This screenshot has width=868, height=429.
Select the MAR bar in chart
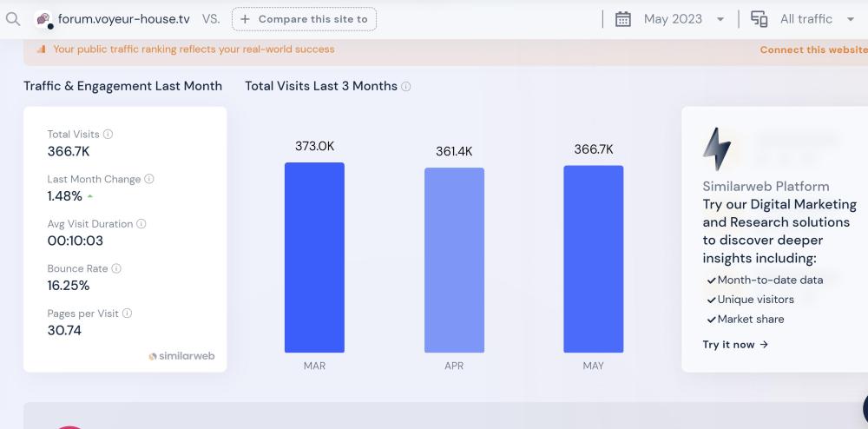(x=314, y=258)
